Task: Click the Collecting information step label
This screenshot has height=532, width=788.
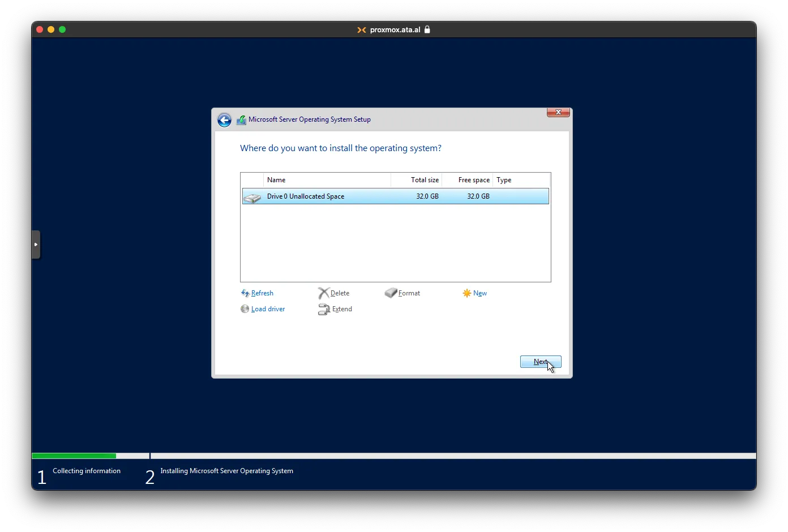Action: click(x=87, y=471)
